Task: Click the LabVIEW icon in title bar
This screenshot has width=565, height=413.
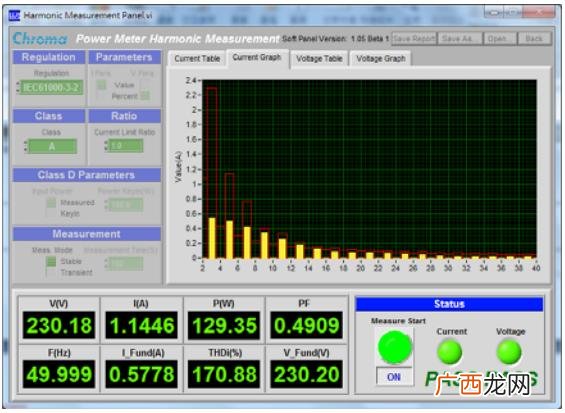Action: 14,15
